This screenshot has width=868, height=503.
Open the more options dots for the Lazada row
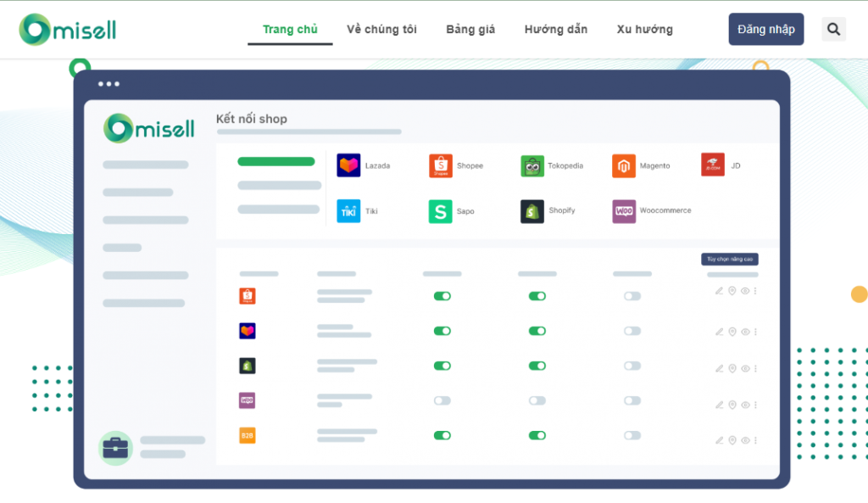point(755,332)
